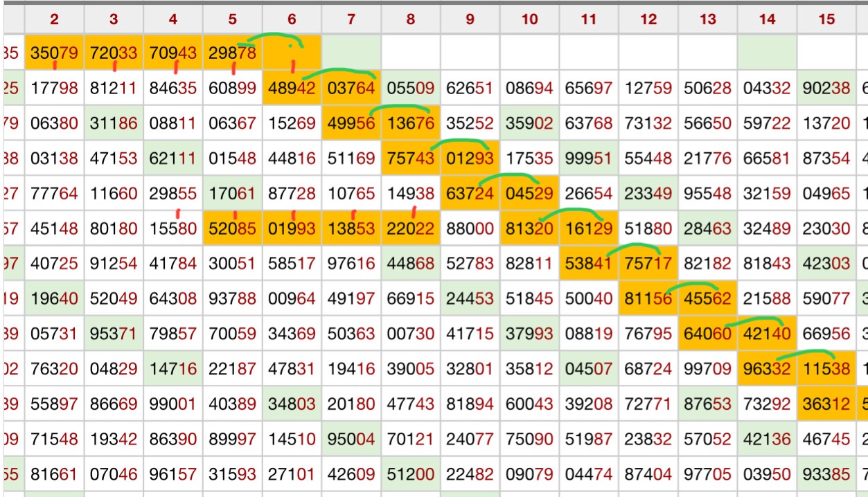Screen dimensions: 868x497
Task: Click the cell containing 90238
Action: point(827,88)
